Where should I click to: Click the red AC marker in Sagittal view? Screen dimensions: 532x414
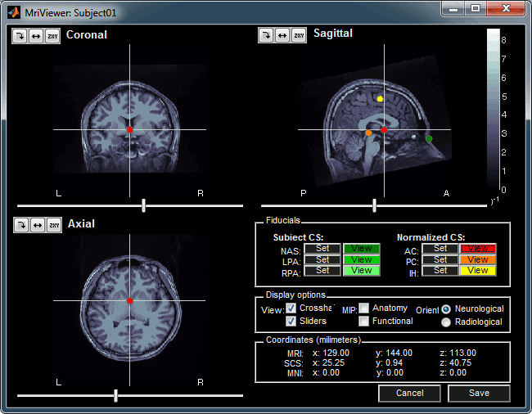pyautogui.click(x=384, y=130)
